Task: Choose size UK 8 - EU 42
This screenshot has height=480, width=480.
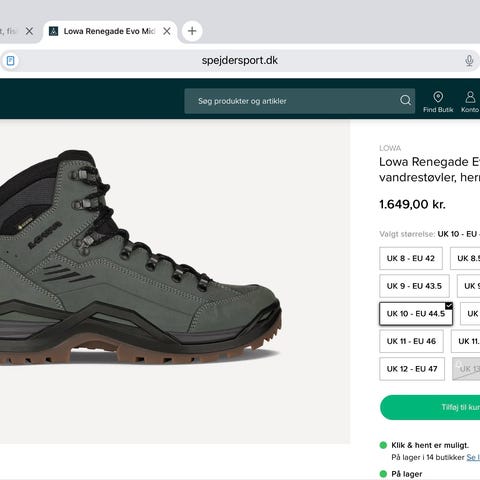Action: (411, 258)
